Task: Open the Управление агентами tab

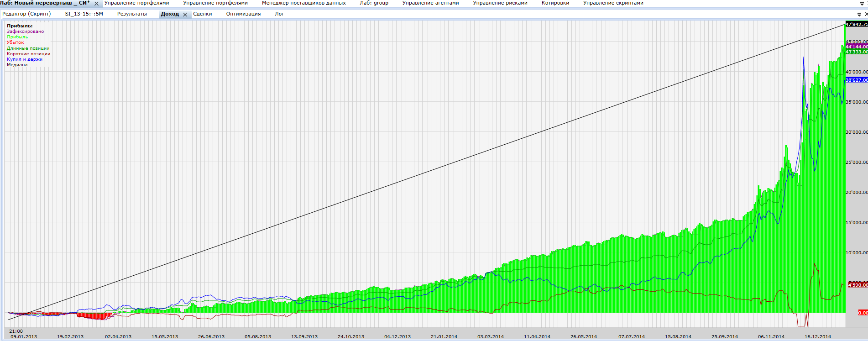Action: pos(430,3)
